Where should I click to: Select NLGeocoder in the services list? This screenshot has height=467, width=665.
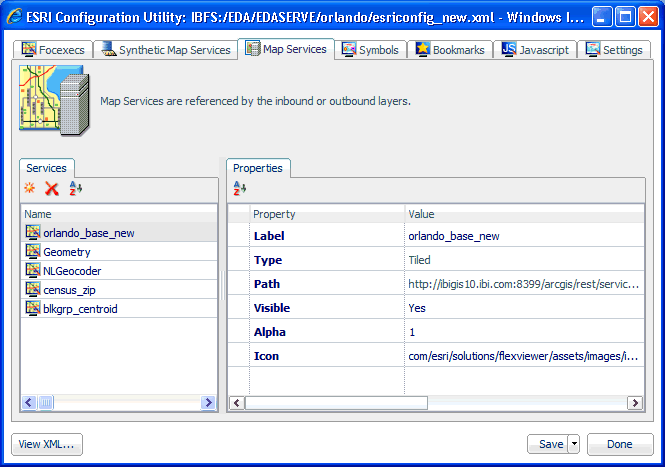[x=72, y=271]
